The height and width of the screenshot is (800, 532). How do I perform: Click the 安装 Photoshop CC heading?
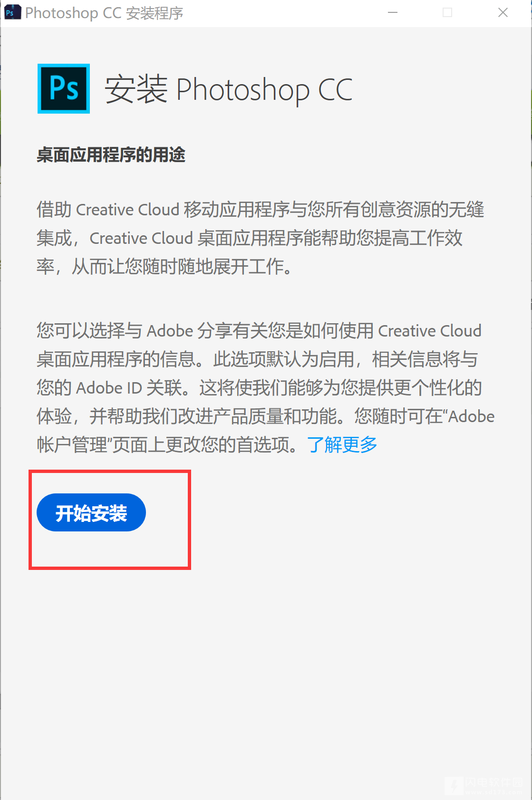(229, 89)
